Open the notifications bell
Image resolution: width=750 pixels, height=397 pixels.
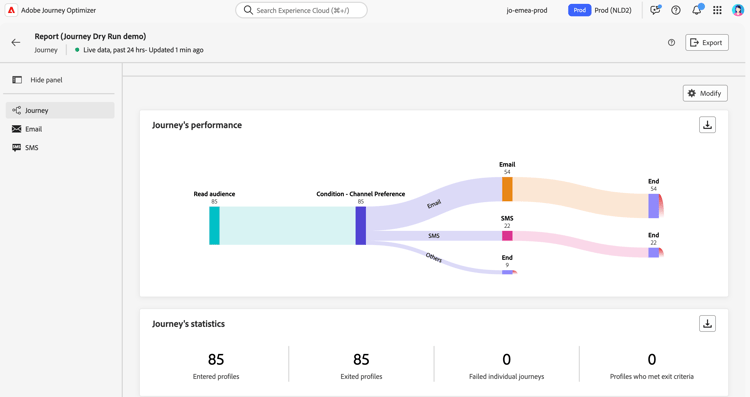pos(697,10)
